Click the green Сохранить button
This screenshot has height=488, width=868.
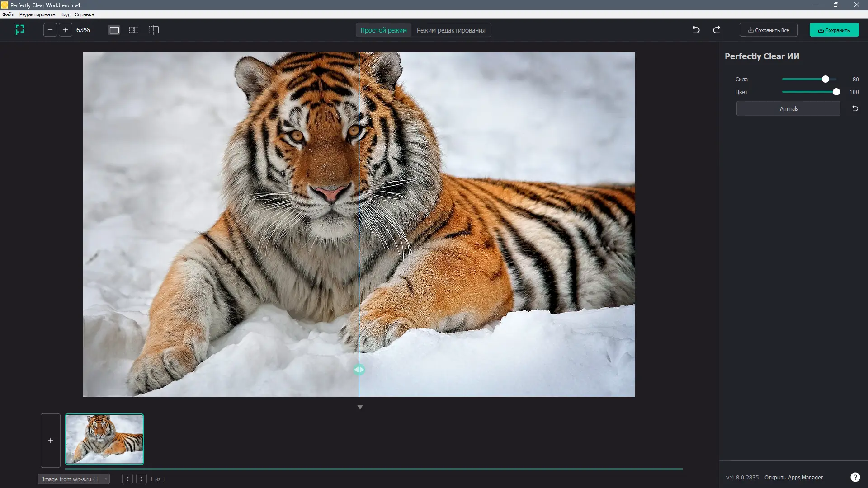tap(834, 30)
